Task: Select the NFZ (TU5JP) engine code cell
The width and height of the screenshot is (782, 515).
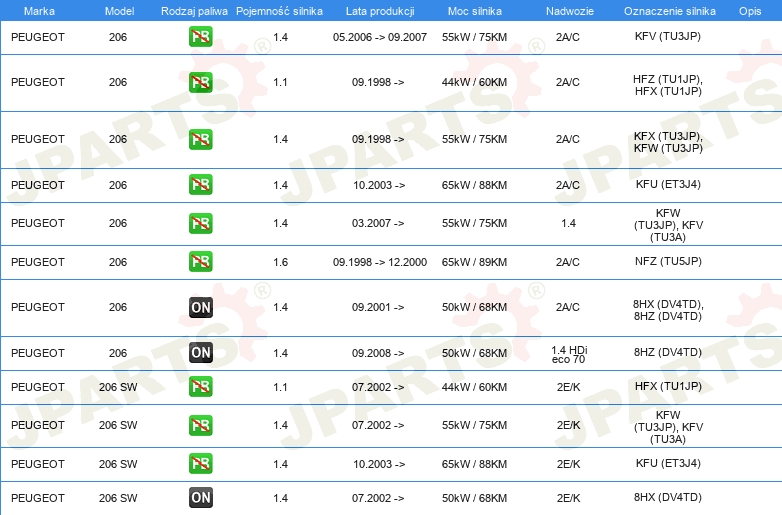Action: tap(667, 262)
